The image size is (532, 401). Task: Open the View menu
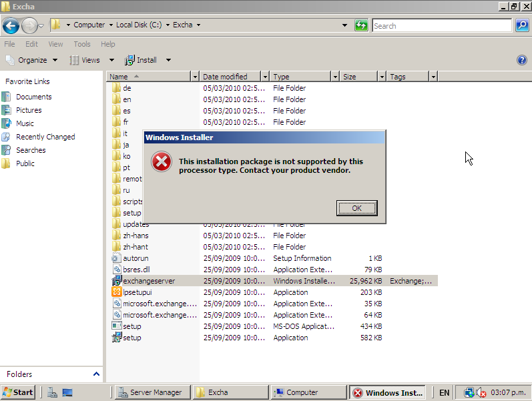55,44
